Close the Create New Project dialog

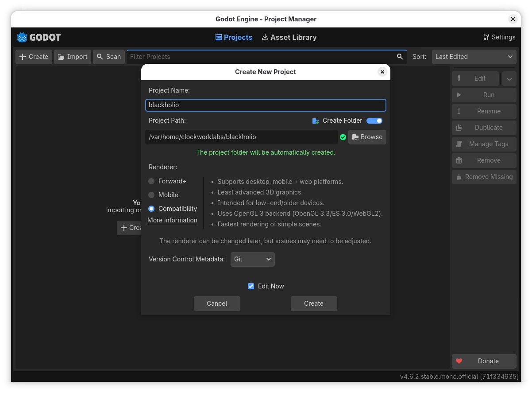(x=382, y=72)
